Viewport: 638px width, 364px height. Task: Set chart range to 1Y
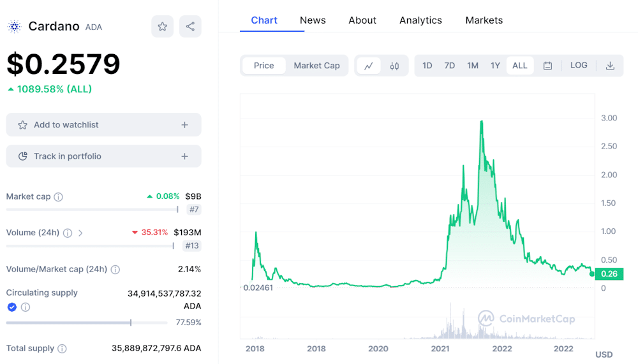[x=495, y=66]
